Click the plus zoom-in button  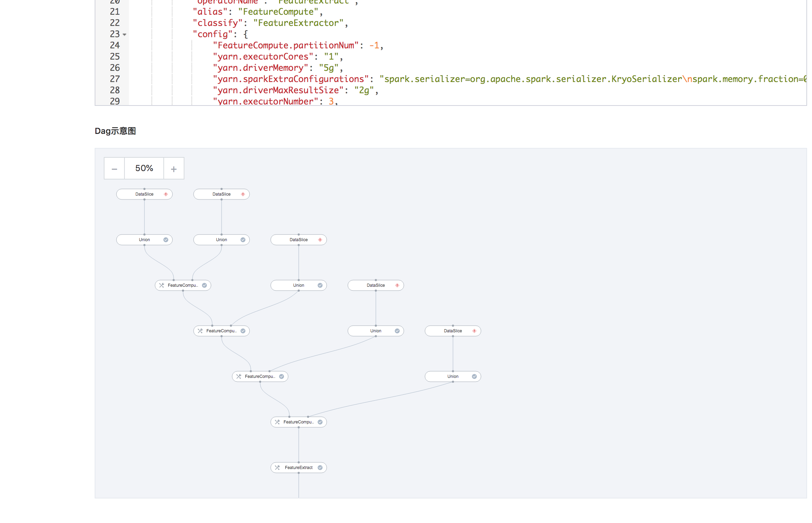174,169
